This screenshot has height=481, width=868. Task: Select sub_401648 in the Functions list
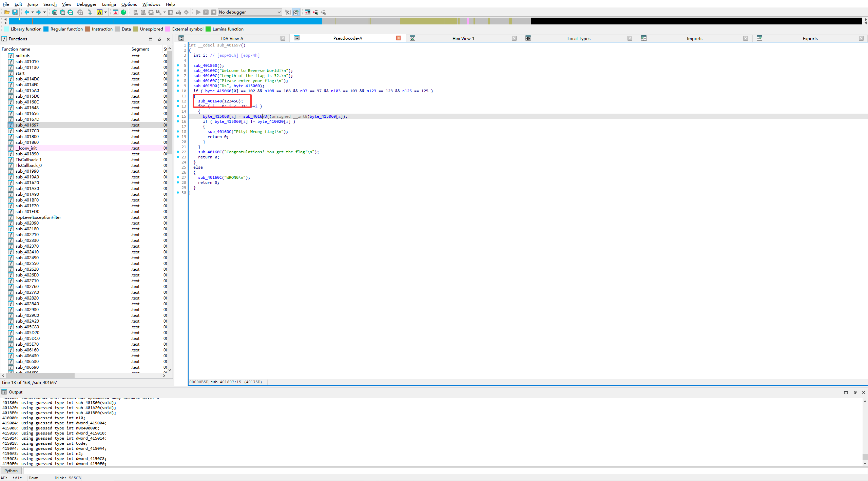point(27,108)
